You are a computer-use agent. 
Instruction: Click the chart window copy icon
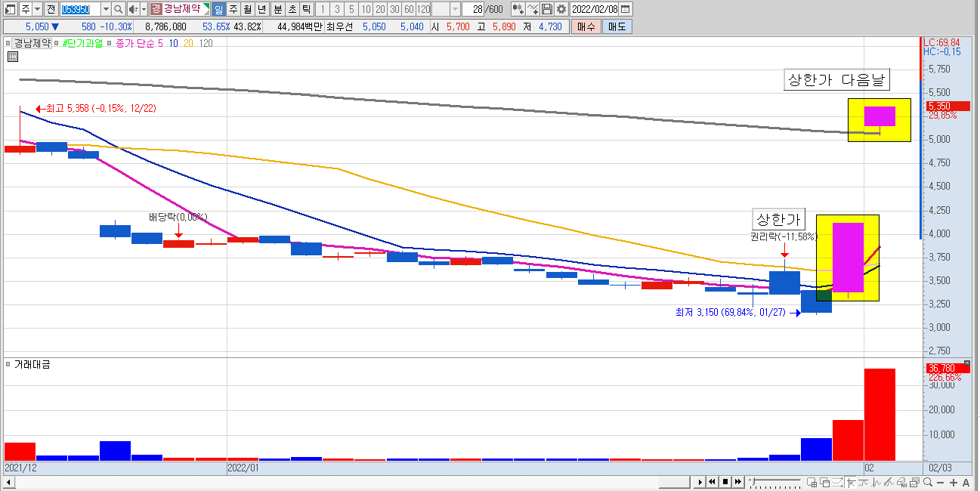point(915,483)
